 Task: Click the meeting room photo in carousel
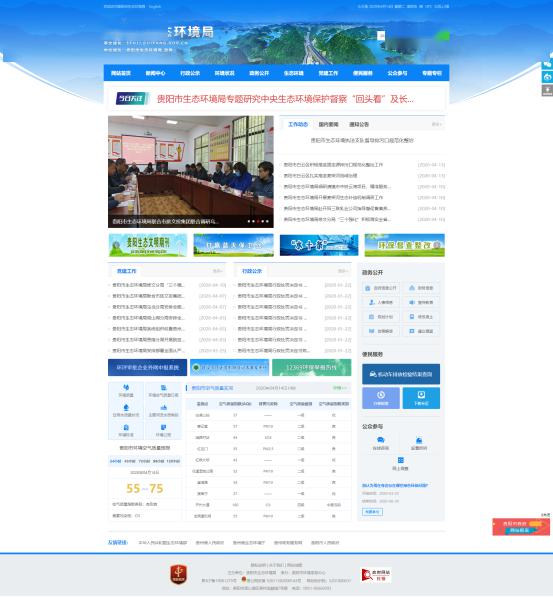[191, 171]
